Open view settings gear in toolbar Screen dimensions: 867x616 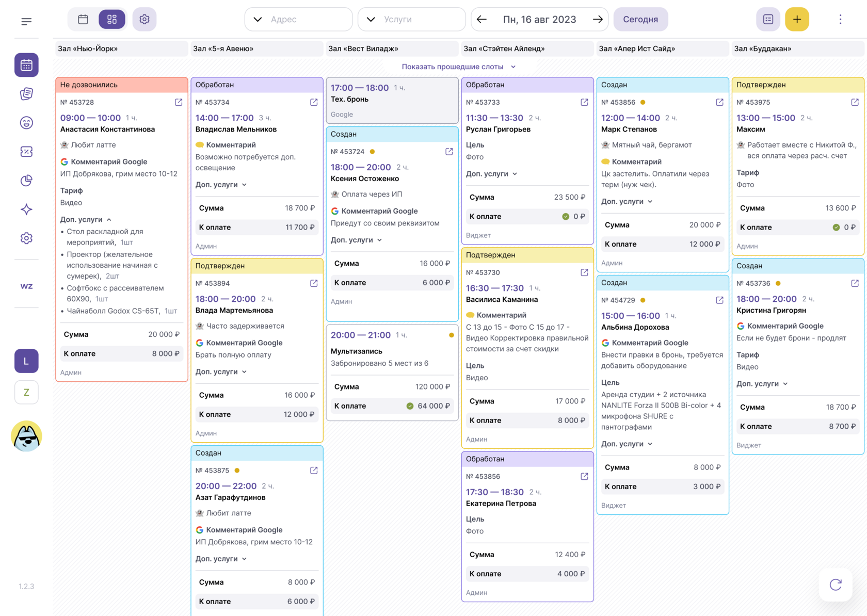pos(145,20)
